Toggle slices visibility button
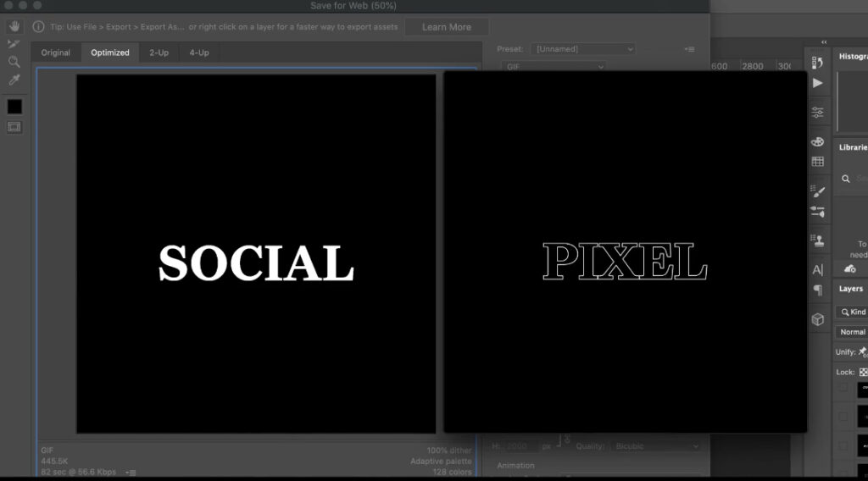This screenshot has width=868, height=481. pyautogui.click(x=14, y=127)
